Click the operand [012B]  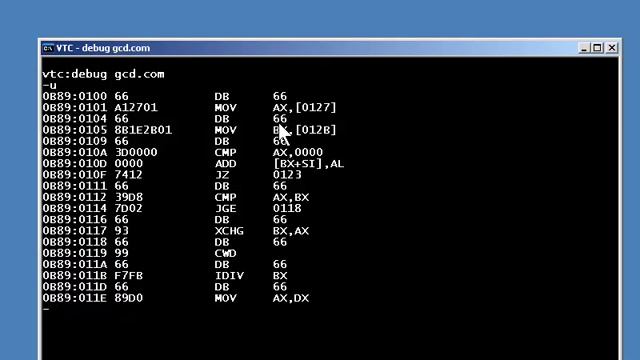pyautogui.click(x=316, y=130)
